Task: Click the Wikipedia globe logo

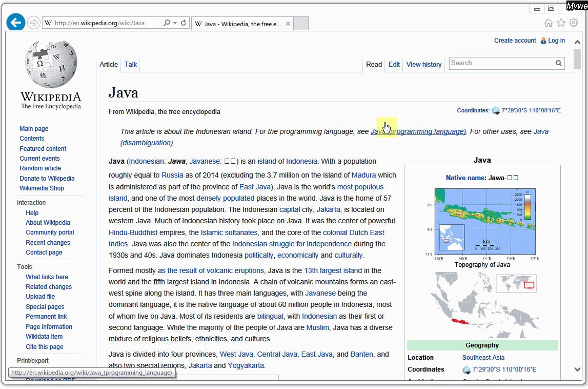Action: pyautogui.click(x=51, y=65)
